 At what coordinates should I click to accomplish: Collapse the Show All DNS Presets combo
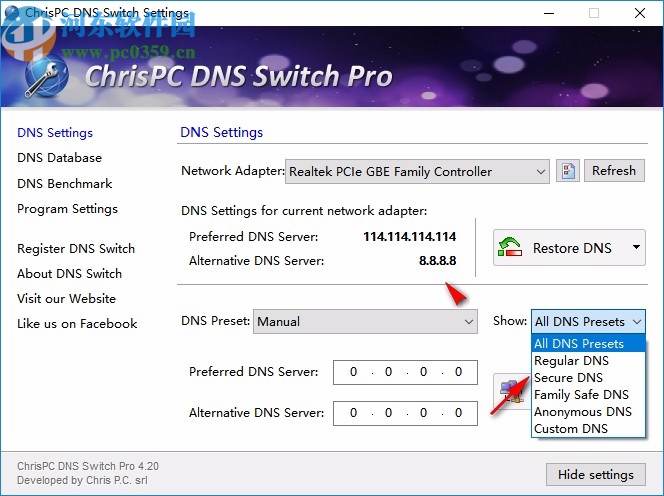(588, 321)
